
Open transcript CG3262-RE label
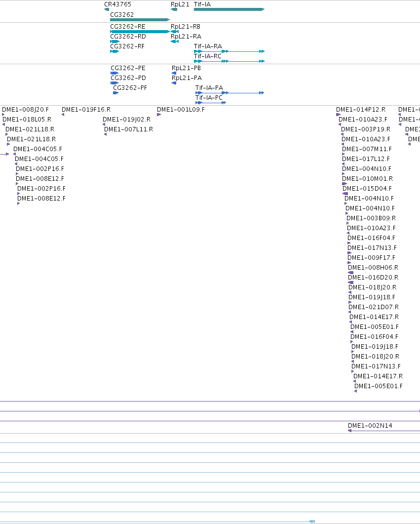click(127, 26)
